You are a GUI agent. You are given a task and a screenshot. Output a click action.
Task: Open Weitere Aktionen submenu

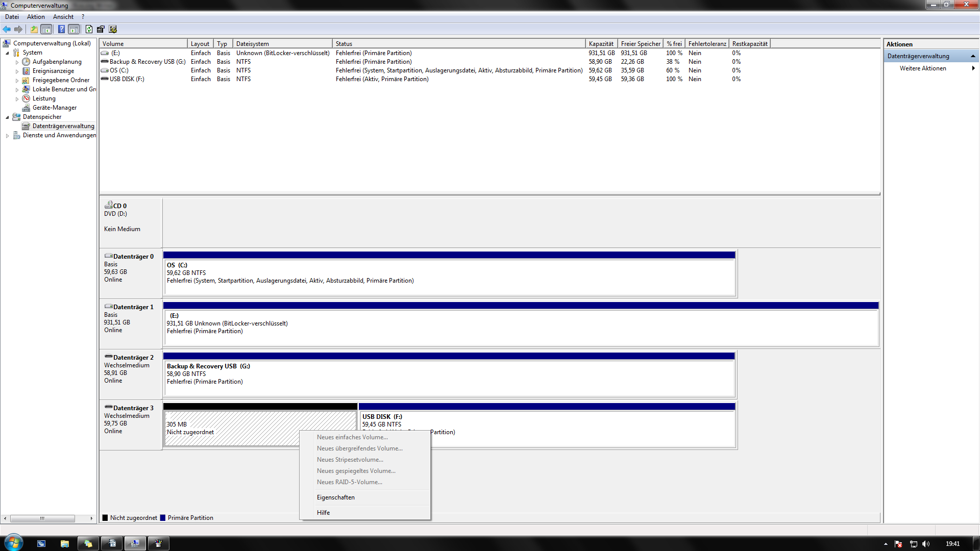click(922, 68)
